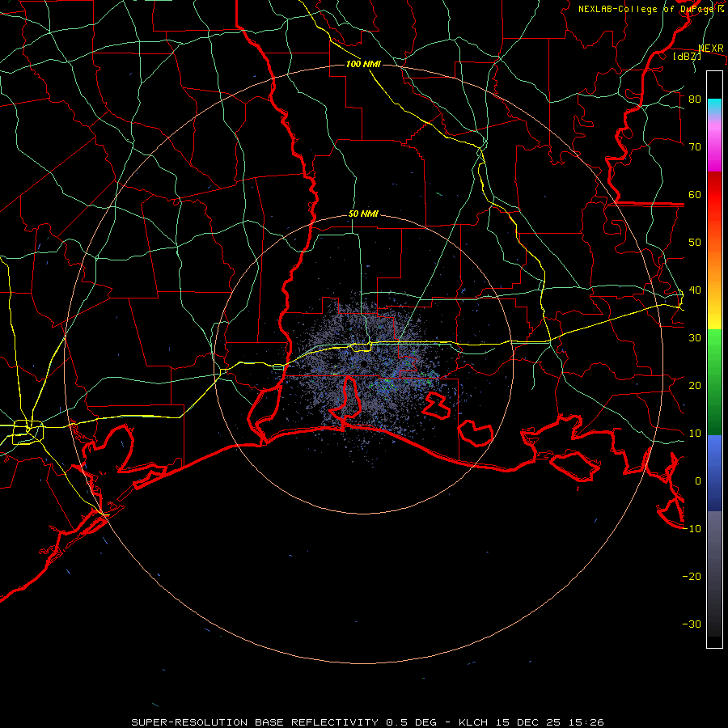Click the magenta band of the color bar
Screen dimensions: 728x728
(714, 149)
